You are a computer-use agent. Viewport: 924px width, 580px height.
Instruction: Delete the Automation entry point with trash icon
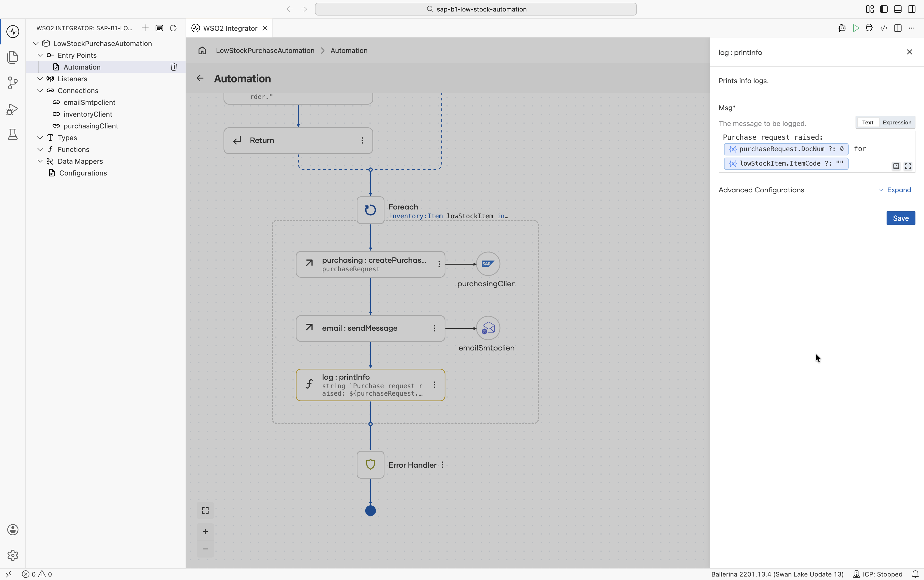click(174, 67)
